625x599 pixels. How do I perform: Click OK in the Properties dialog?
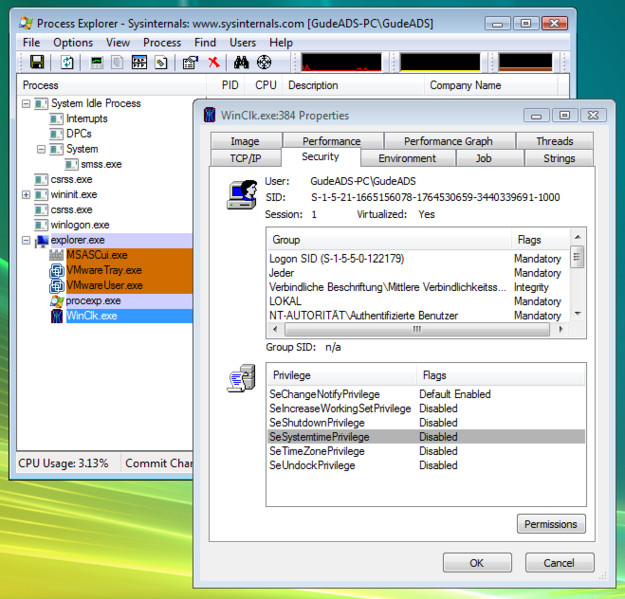tap(477, 563)
